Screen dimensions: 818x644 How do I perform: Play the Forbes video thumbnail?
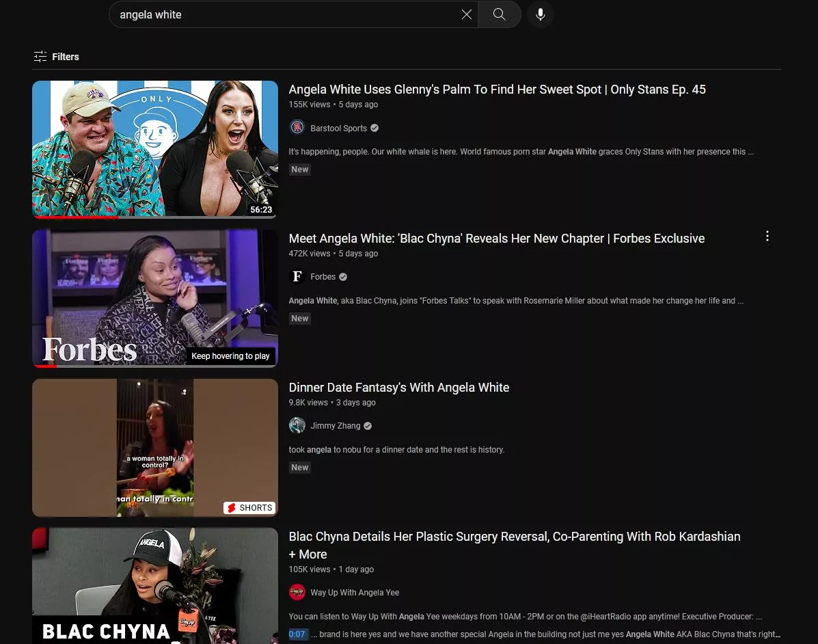tap(155, 297)
